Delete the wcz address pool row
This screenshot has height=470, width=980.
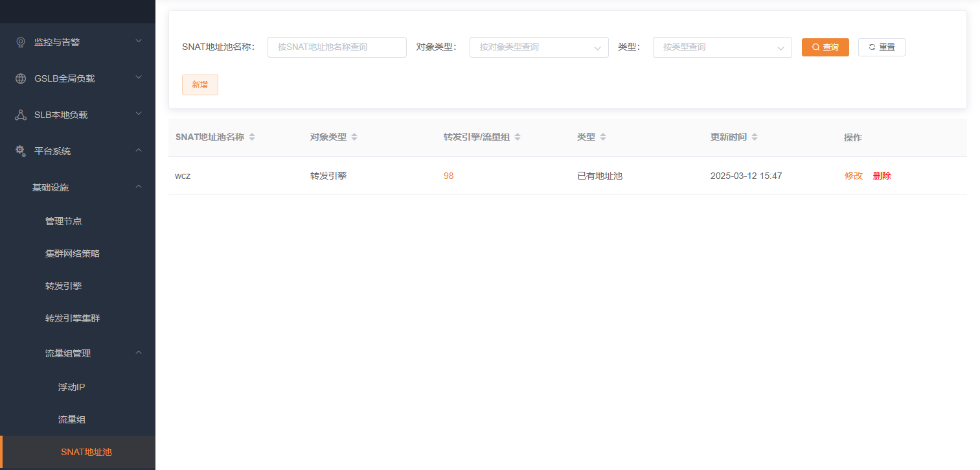pos(882,176)
